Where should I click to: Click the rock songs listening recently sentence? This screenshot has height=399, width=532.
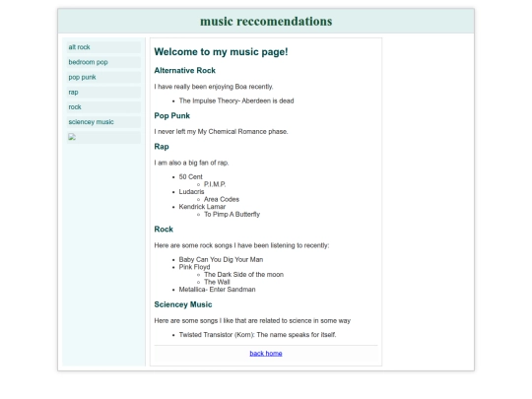click(241, 245)
